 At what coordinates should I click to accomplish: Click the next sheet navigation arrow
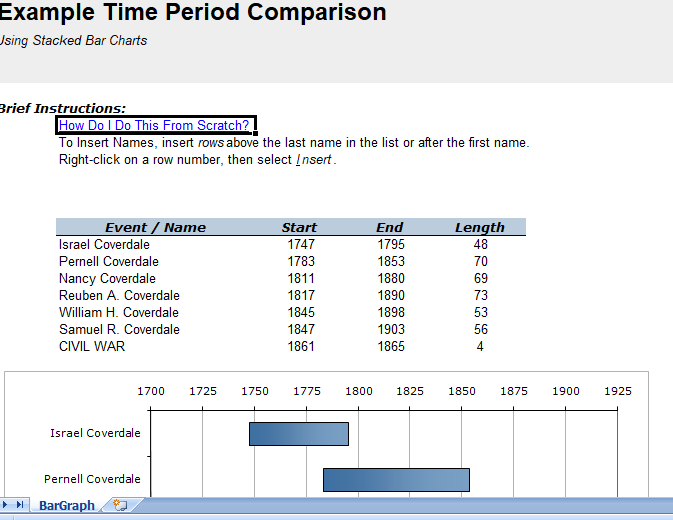pyautogui.click(x=5, y=505)
